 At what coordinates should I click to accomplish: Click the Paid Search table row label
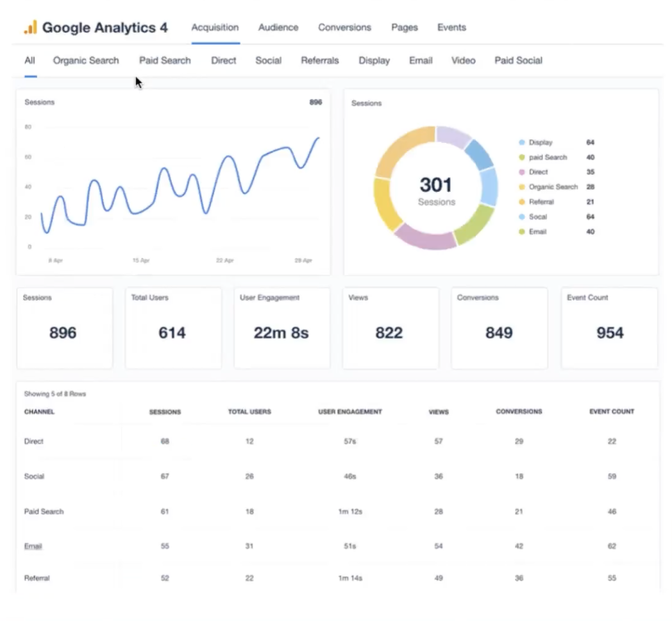(44, 512)
